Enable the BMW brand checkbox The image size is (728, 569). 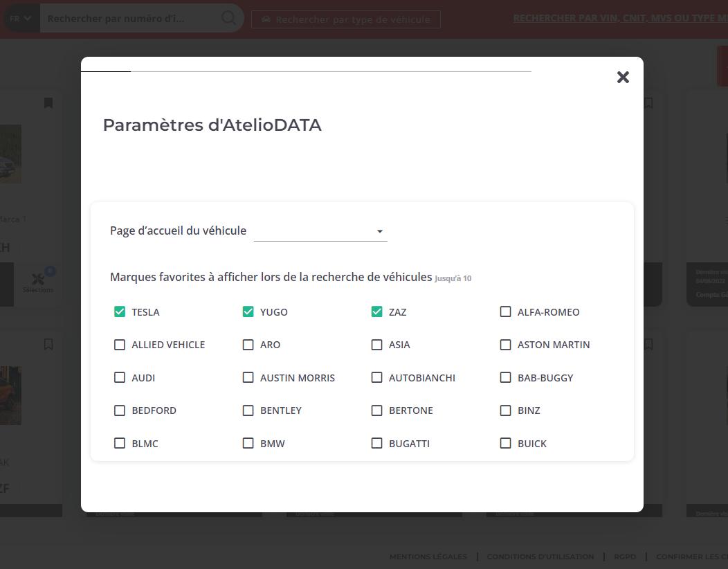pos(248,443)
